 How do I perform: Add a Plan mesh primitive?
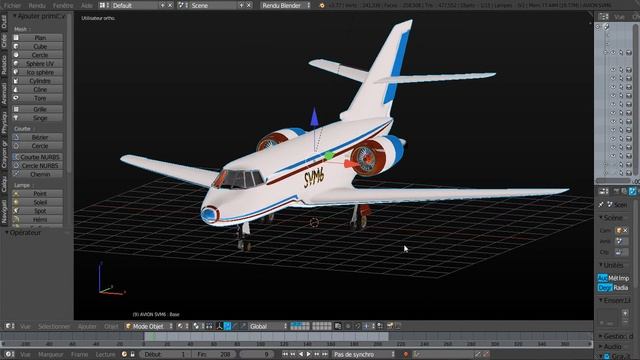click(x=38, y=38)
